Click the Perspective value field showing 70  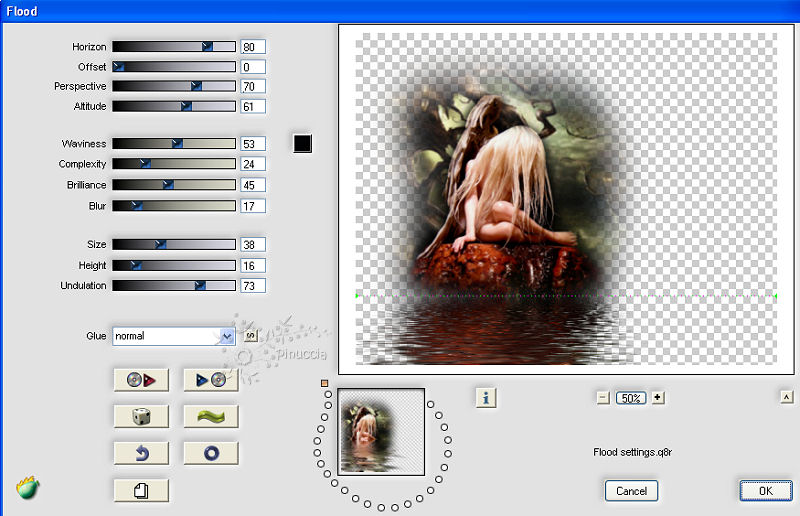pyautogui.click(x=253, y=86)
